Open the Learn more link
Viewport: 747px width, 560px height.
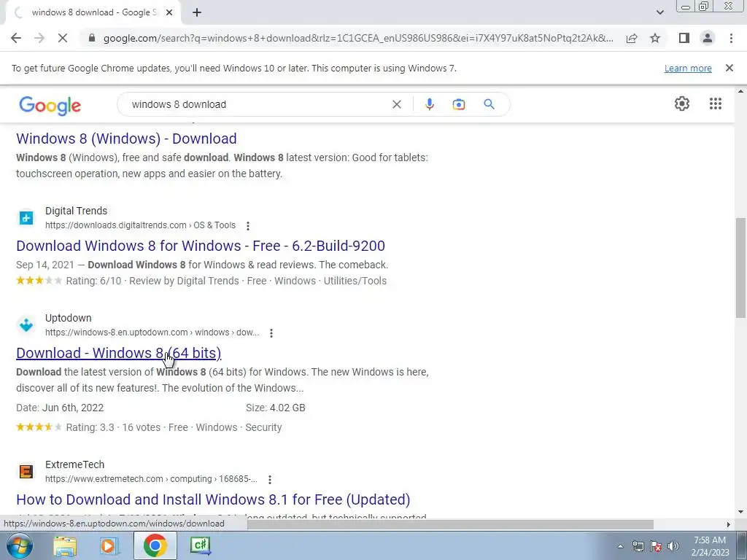click(688, 68)
